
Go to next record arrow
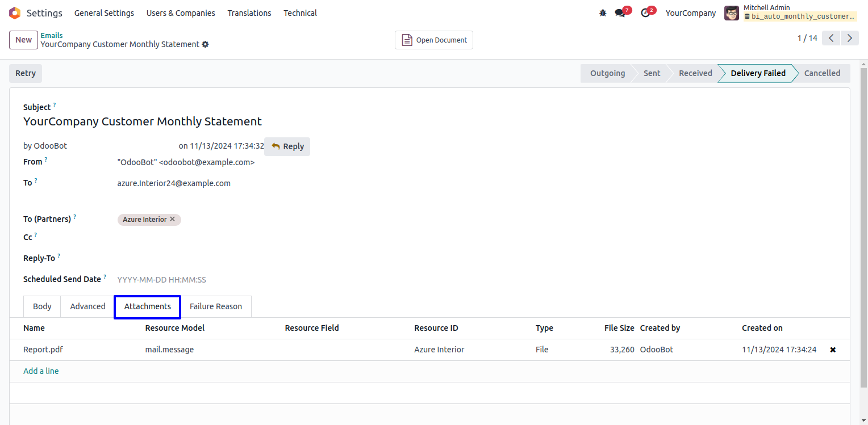tap(849, 38)
